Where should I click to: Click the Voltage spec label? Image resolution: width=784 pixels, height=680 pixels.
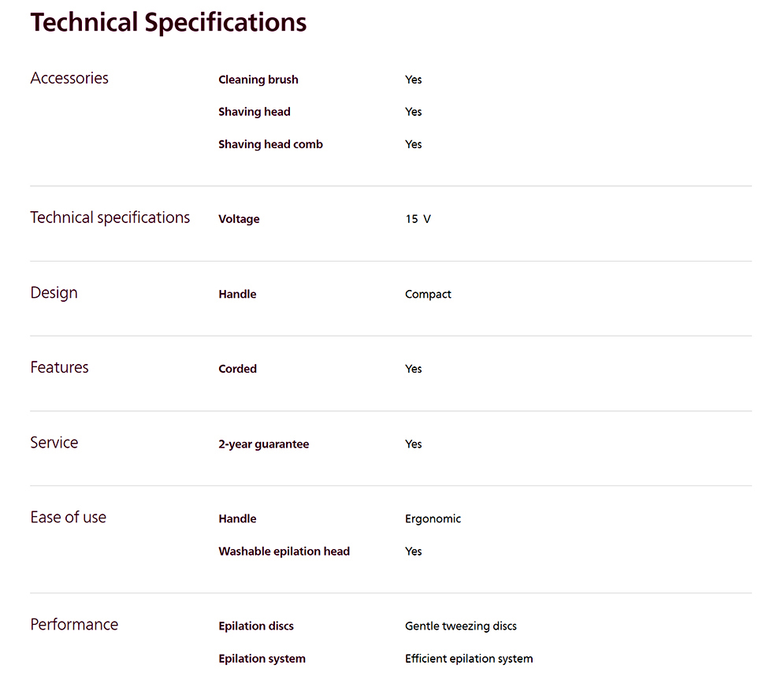pyautogui.click(x=239, y=219)
